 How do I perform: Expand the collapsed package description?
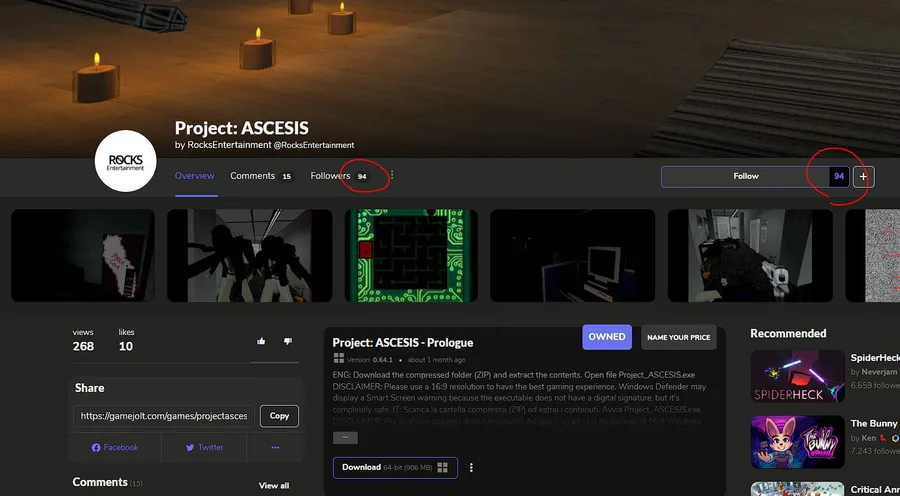[x=345, y=437]
